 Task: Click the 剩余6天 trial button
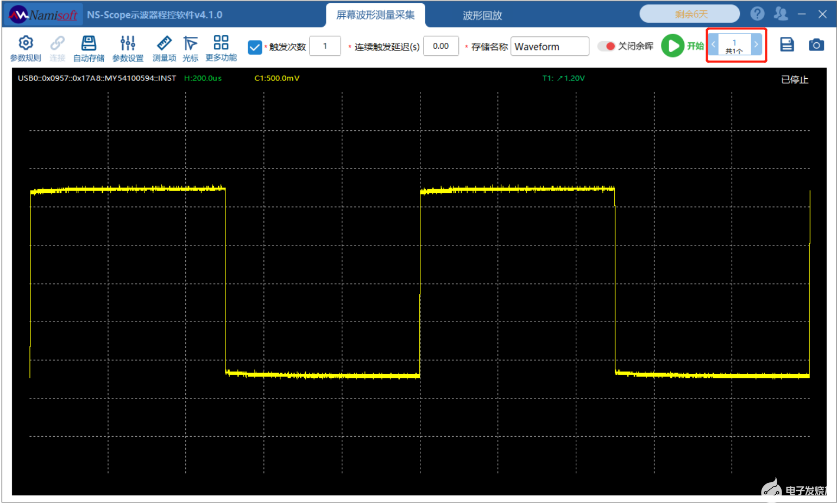(x=690, y=14)
